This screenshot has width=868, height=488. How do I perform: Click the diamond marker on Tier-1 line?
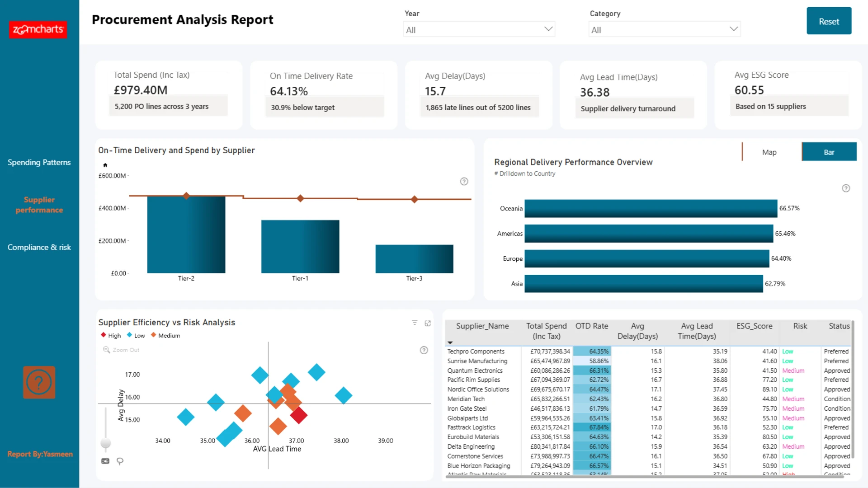(300, 198)
